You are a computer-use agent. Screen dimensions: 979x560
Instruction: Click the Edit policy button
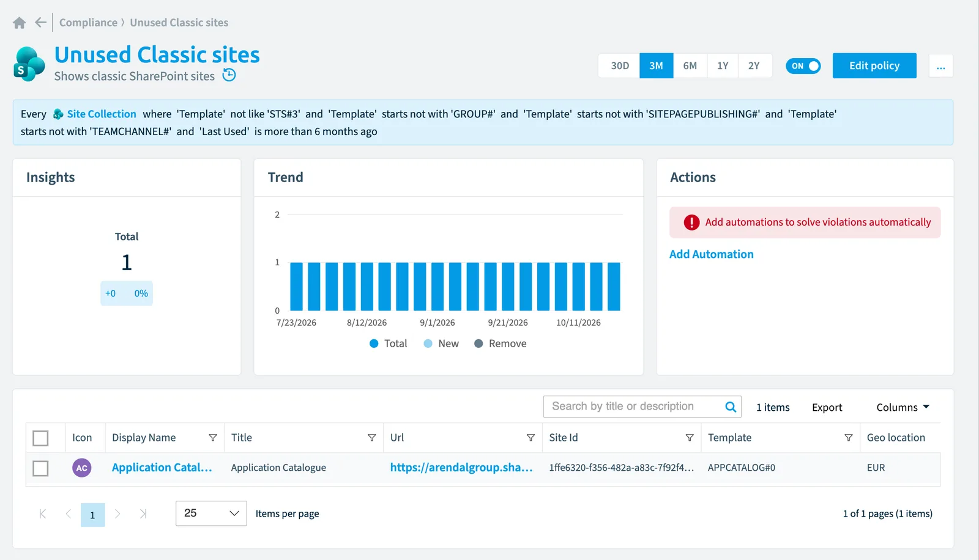[x=874, y=65]
